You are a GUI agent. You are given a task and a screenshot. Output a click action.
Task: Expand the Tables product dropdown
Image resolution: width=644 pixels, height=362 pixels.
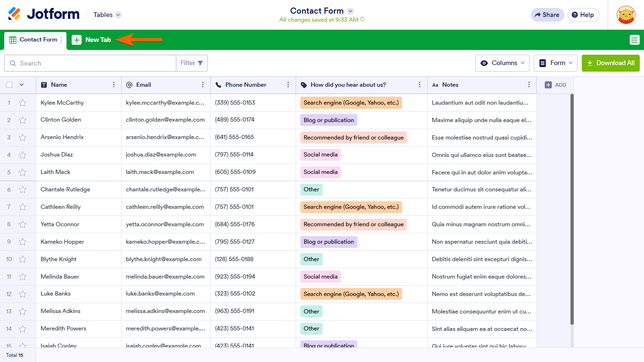point(107,15)
